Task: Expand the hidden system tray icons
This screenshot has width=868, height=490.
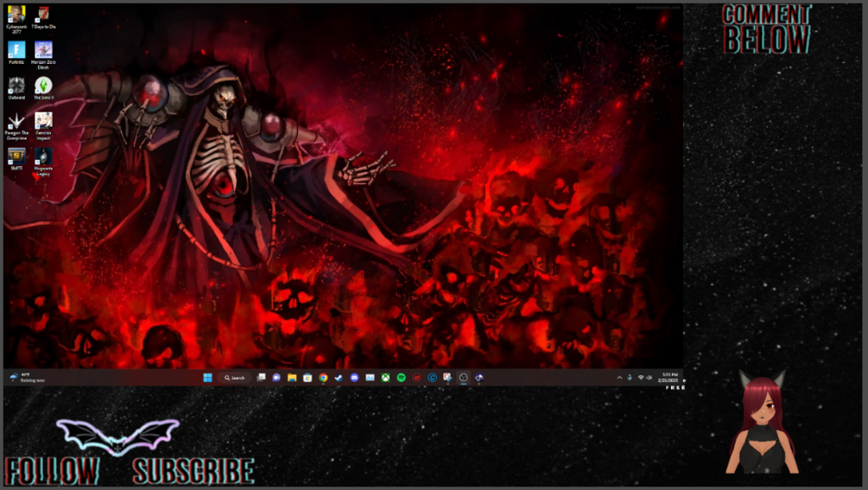Action: tap(619, 378)
